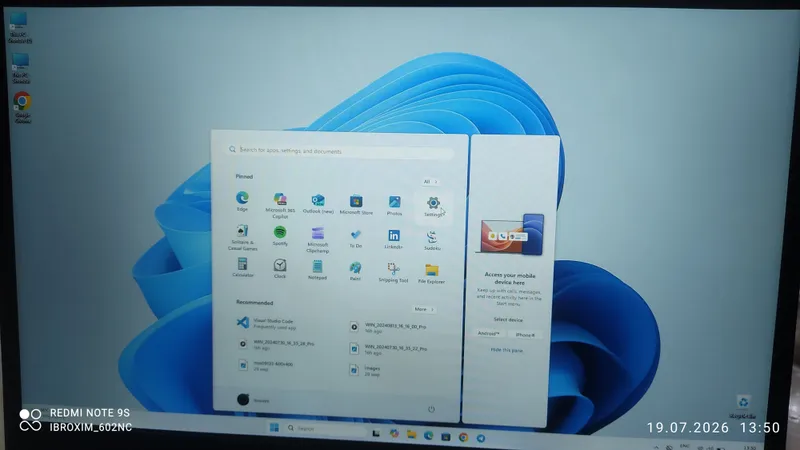Open Outlook (new) pinned app

point(318,204)
